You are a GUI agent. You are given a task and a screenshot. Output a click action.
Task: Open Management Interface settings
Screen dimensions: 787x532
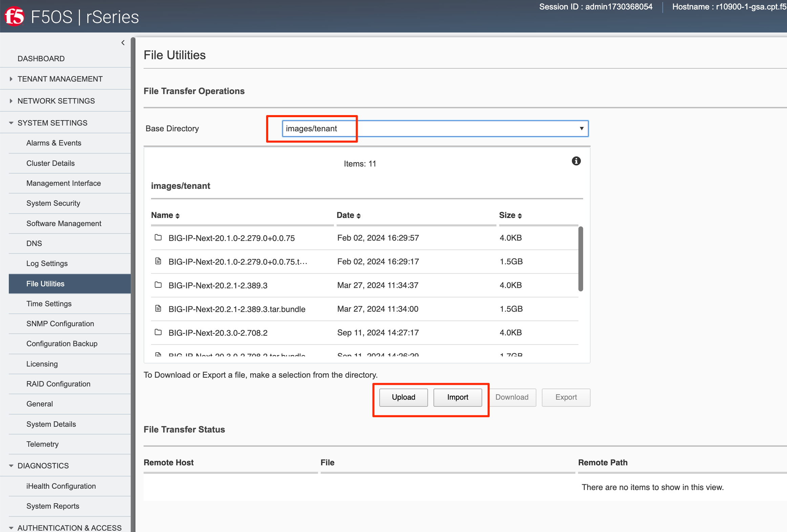(x=64, y=183)
